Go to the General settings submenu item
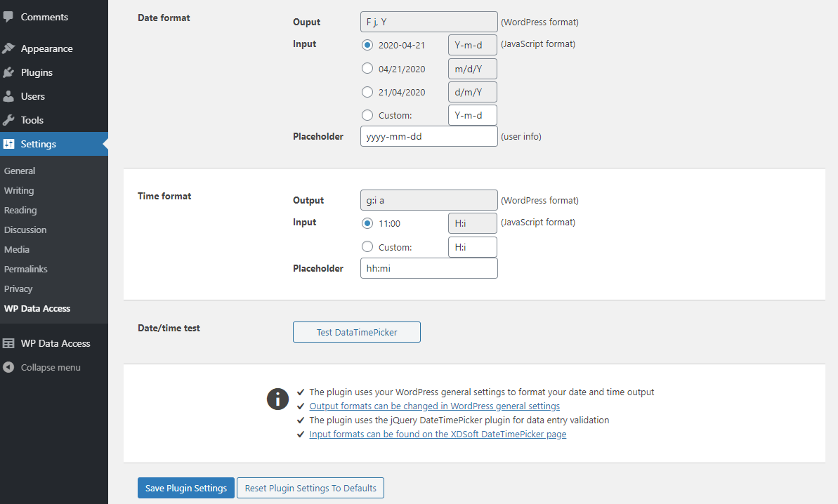This screenshot has height=504, width=838. coord(20,171)
